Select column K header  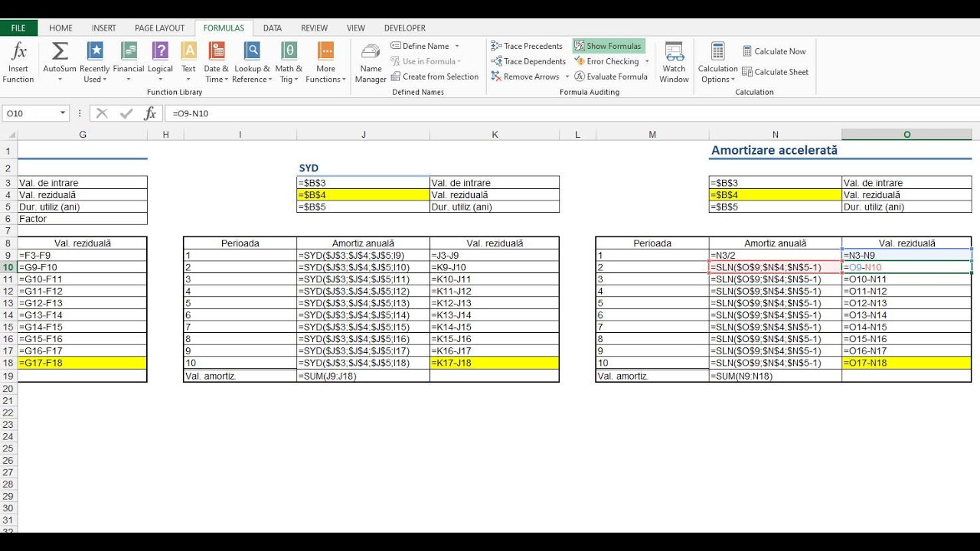pos(495,135)
